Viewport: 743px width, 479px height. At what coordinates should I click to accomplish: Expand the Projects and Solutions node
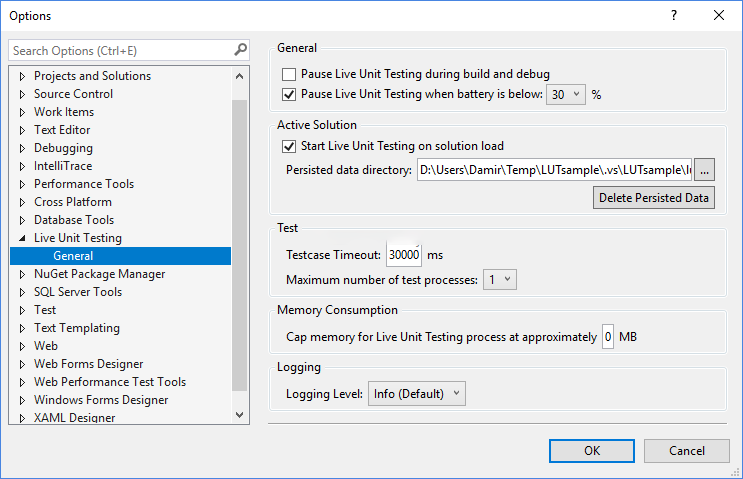[22, 76]
